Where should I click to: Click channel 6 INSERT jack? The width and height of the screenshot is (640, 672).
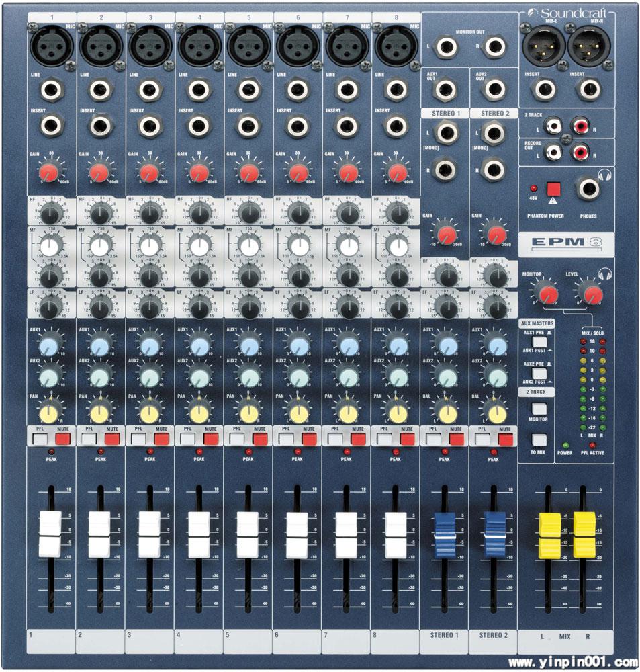point(298,126)
